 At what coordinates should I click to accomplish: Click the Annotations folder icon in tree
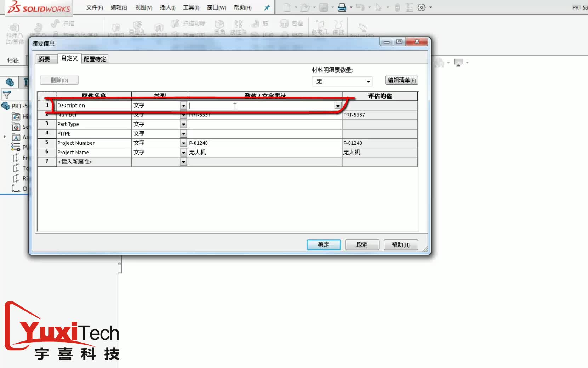click(x=16, y=137)
